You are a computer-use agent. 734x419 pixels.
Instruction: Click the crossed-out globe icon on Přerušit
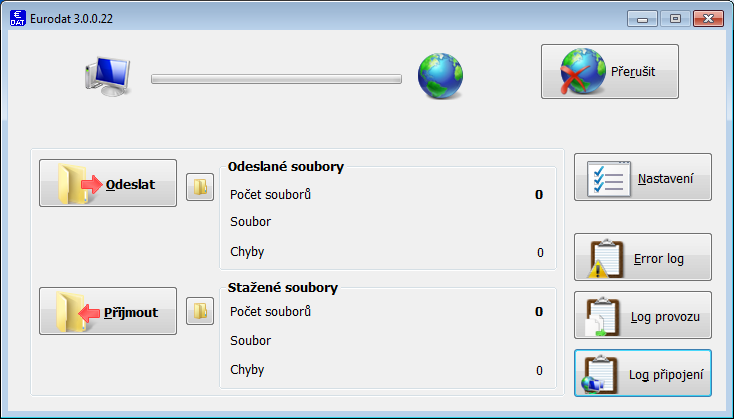pyautogui.click(x=582, y=72)
